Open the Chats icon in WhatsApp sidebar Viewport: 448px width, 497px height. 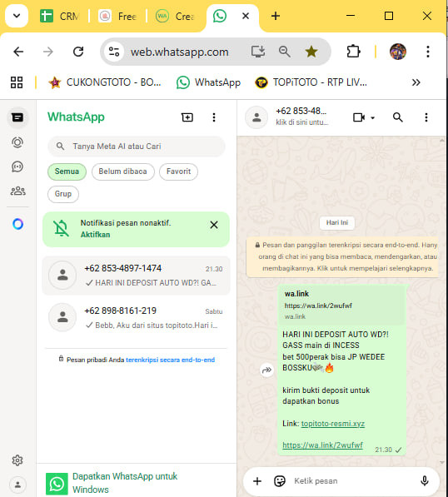coord(17,117)
